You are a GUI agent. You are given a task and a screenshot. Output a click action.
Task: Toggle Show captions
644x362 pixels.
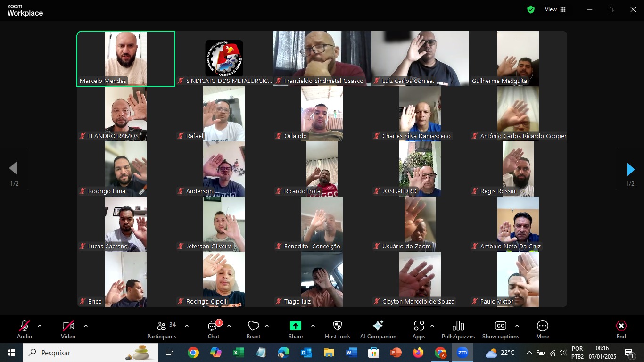(500, 329)
